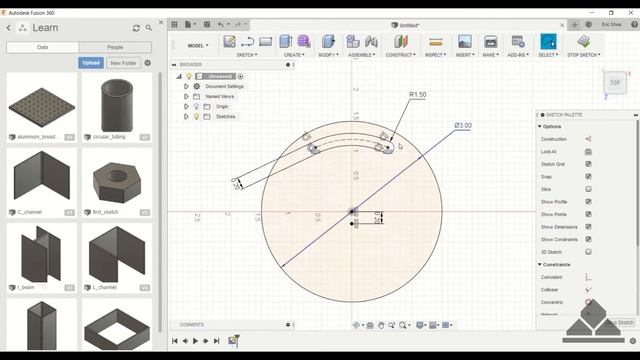Toggle the Sketch Grid checkbox
Viewport: 640px width, 360px height.
[x=588, y=164]
